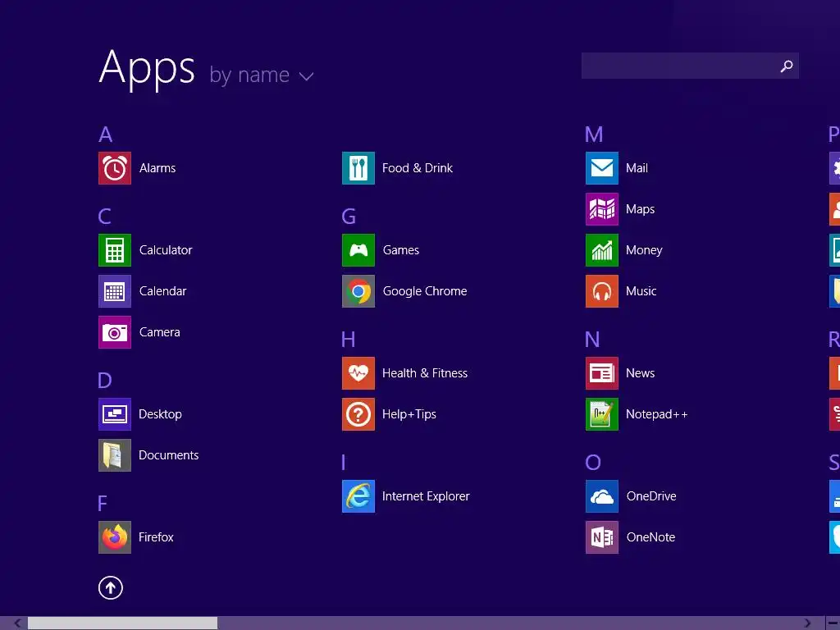This screenshot has height=630, width=840.
Task: Click the 'Health & Fitness' label text
Action: pos(425,373)
